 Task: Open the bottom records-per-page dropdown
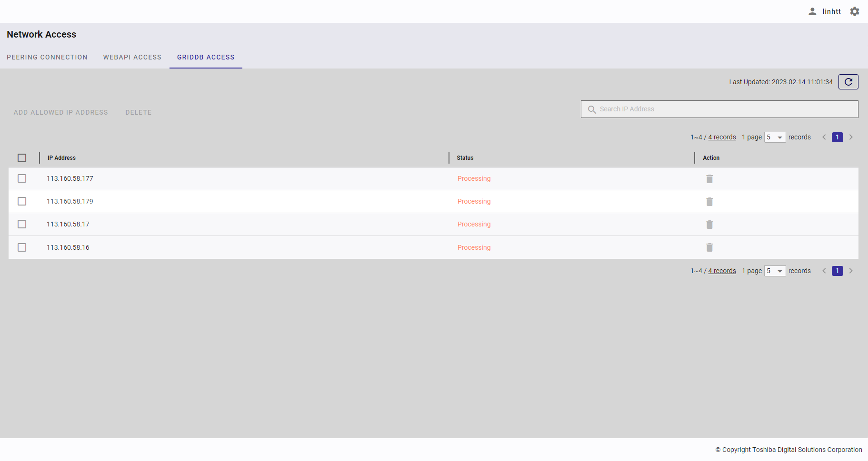click(775, 271)
